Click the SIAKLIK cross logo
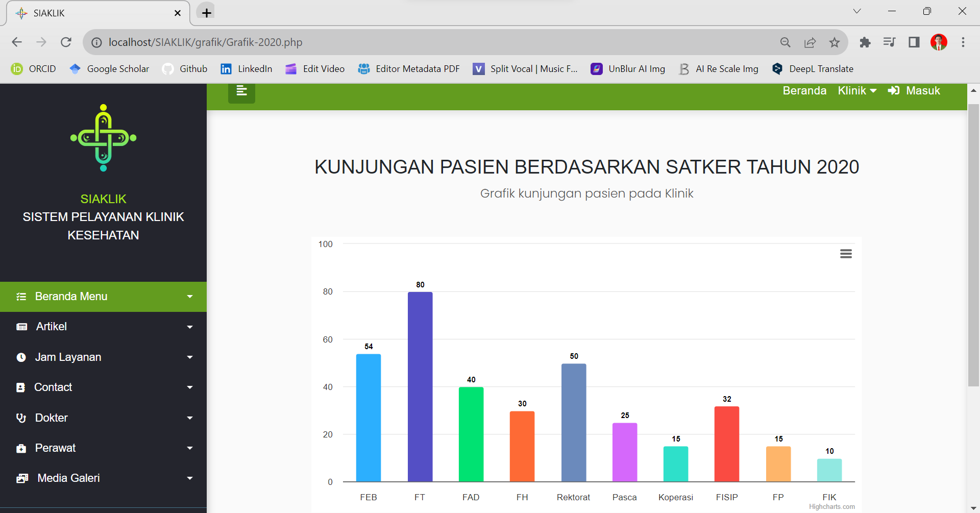 point(104,138)
